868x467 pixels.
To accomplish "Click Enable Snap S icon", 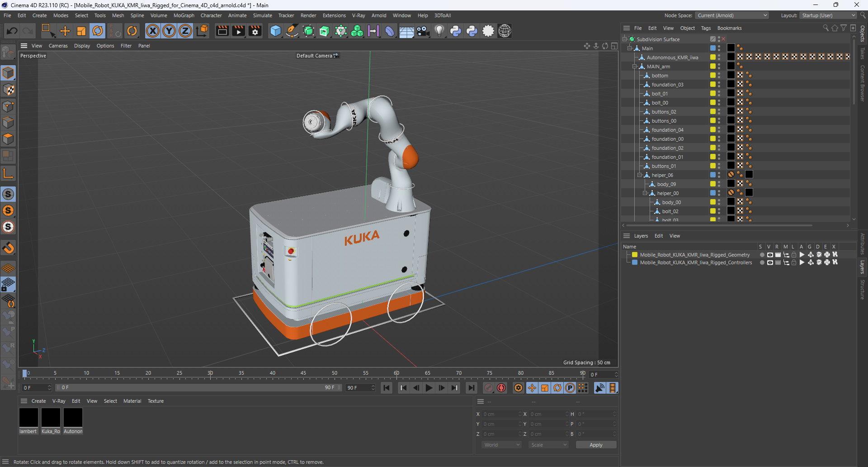I will point(8,194).
